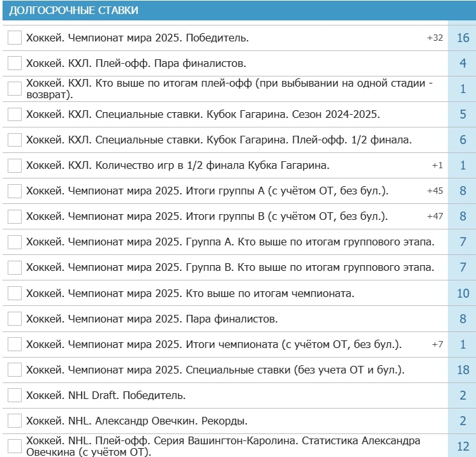Check the КХЛ Плей-офф Пара финалистов box
This screenshot has width=476, height=457.
click(x=15, y=63)
